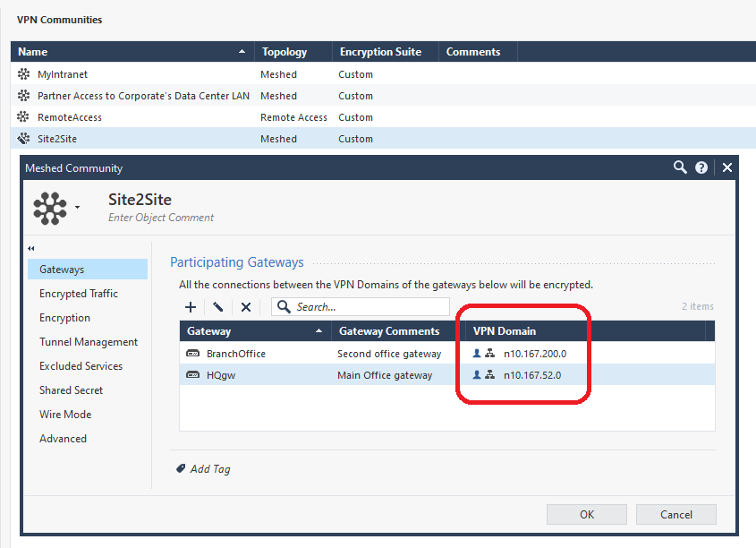Click the BranchOffice gateway icon

(x=192, y=354)
